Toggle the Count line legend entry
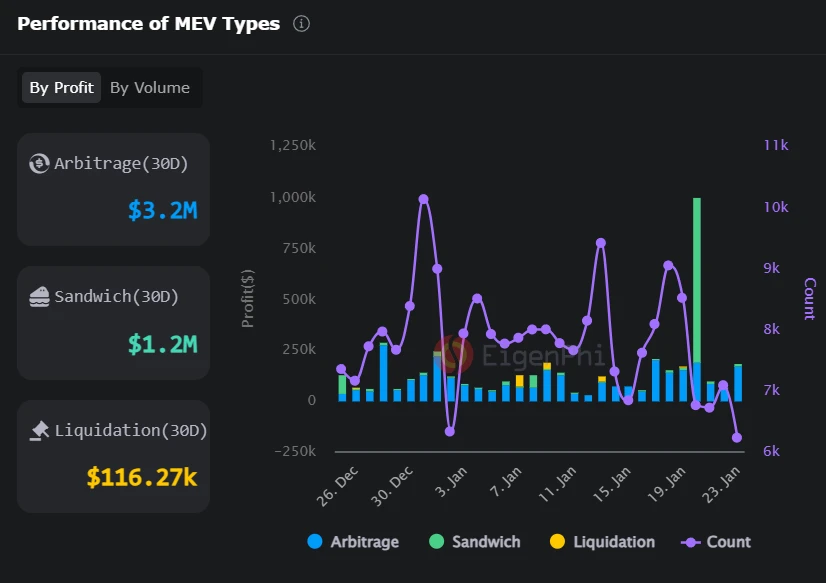This screenshot has height=583, width=826. [x=715, y=542]
